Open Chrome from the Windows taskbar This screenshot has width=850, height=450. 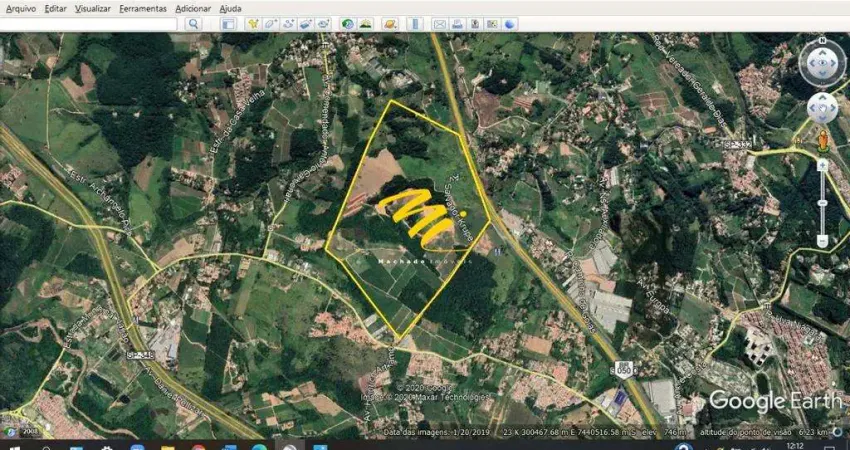[x=198, y=446]
